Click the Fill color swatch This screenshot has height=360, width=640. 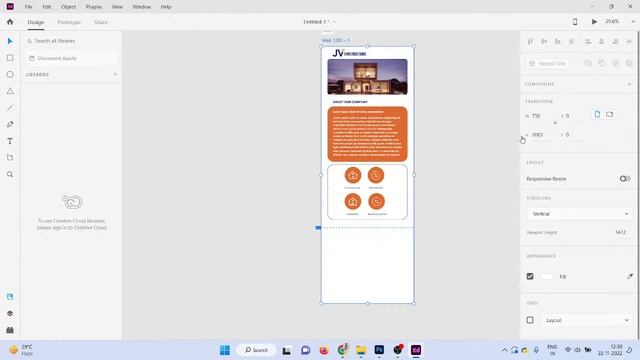pos(546,276)
